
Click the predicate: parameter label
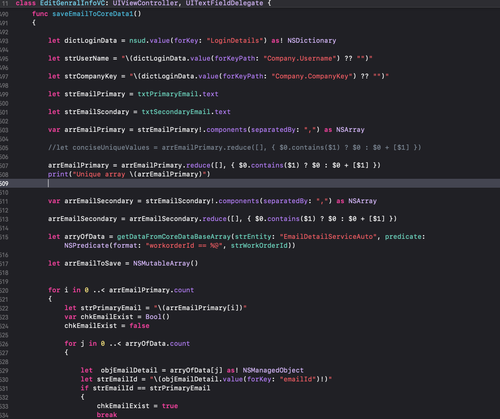(x=405, y=237)
